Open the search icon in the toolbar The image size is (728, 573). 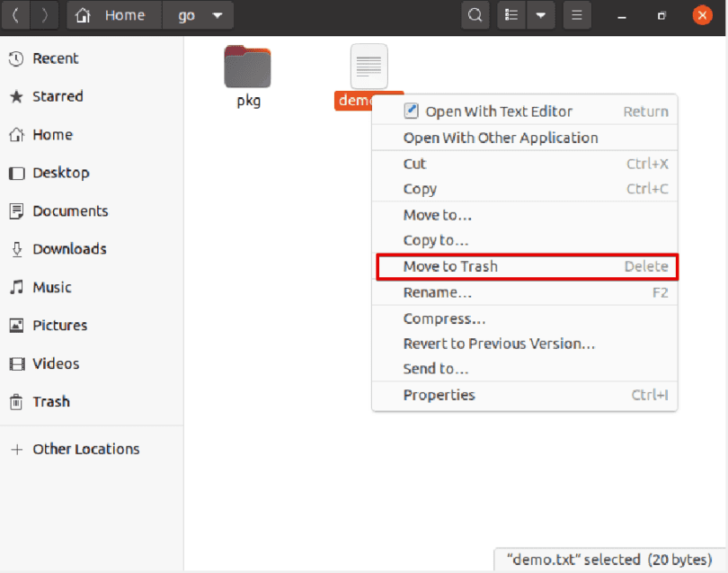coord(475,15)
